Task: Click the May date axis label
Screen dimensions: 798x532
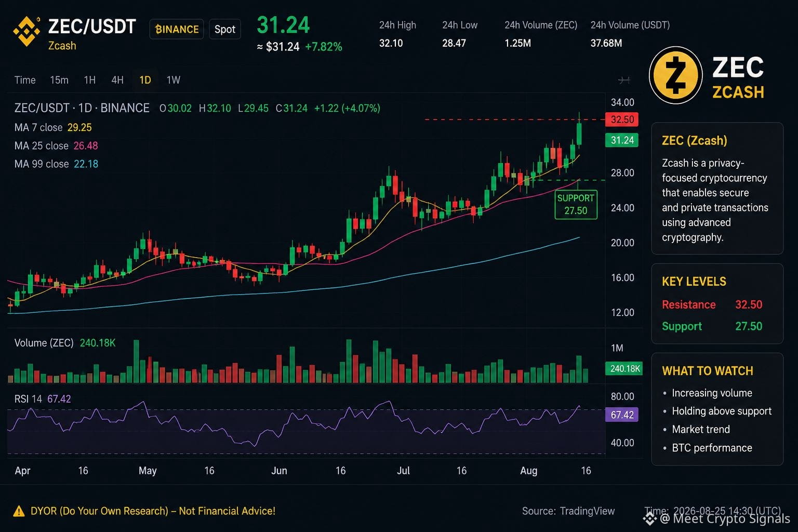Action: [x=148, y=471]
